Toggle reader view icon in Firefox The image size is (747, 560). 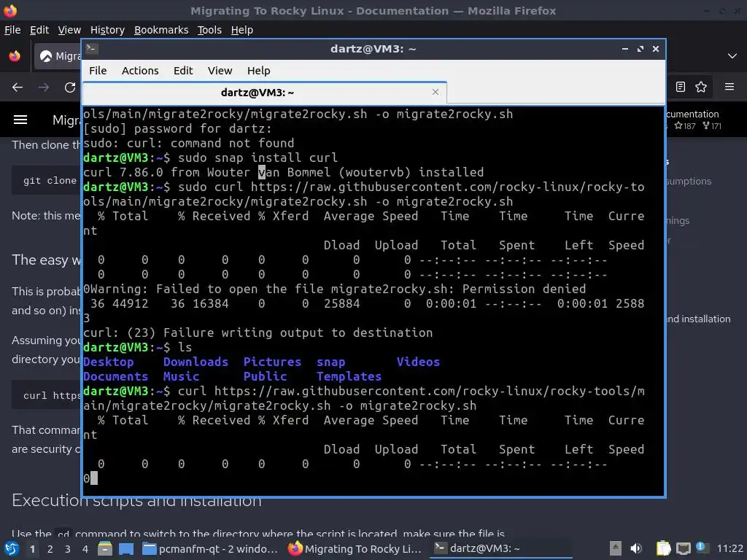(x=681, y=87)
